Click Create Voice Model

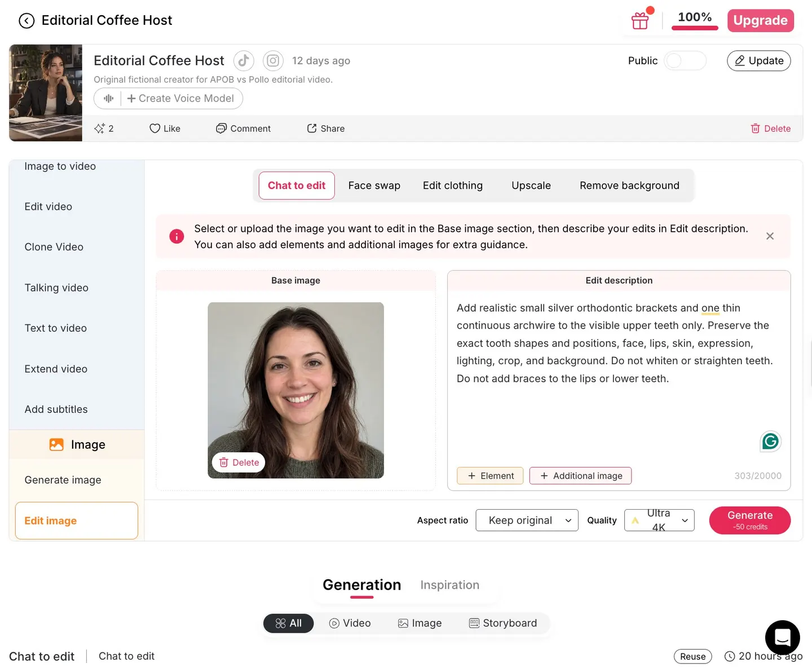click(180, 98)
